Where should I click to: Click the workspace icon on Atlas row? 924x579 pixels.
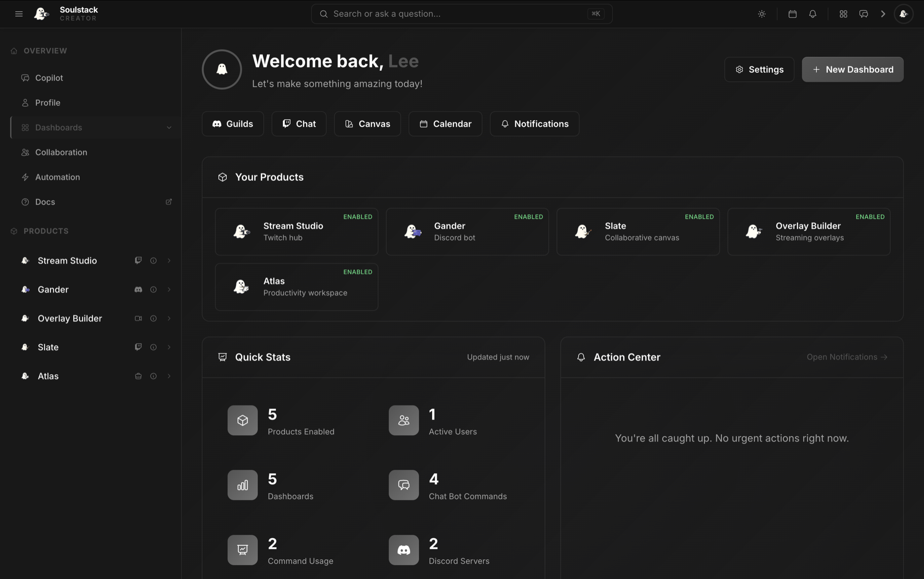click(x=138, y=376)
